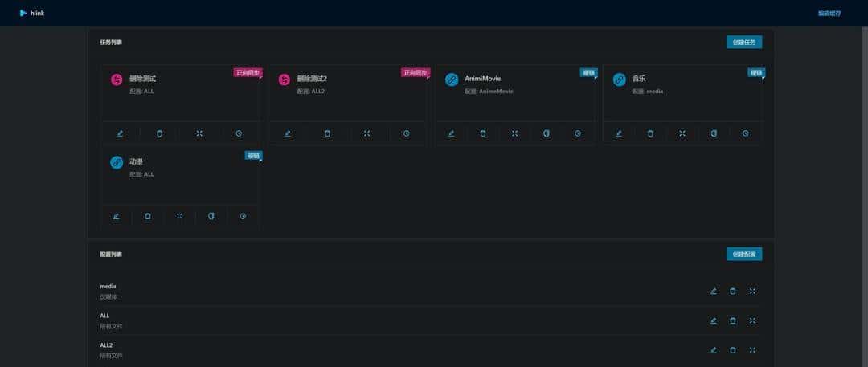Click the clock icon on the 删除测试2 card
This screenshot has width=868, height=367.
pos(407,133)
